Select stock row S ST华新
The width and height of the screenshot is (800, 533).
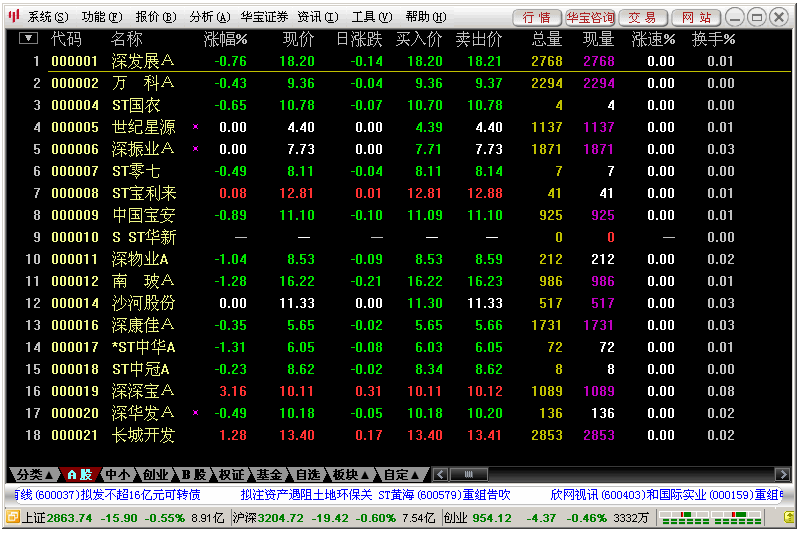pos(398,237)
